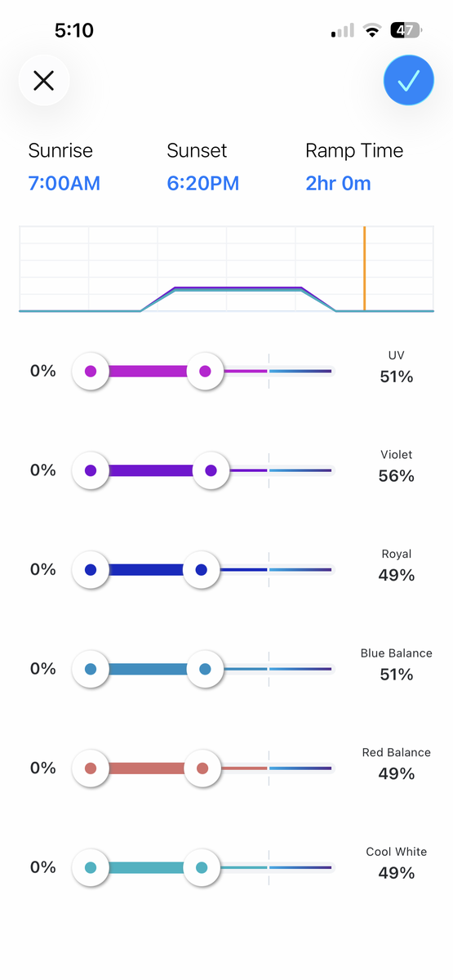Tap Violet slider left handle

point(91,470)
